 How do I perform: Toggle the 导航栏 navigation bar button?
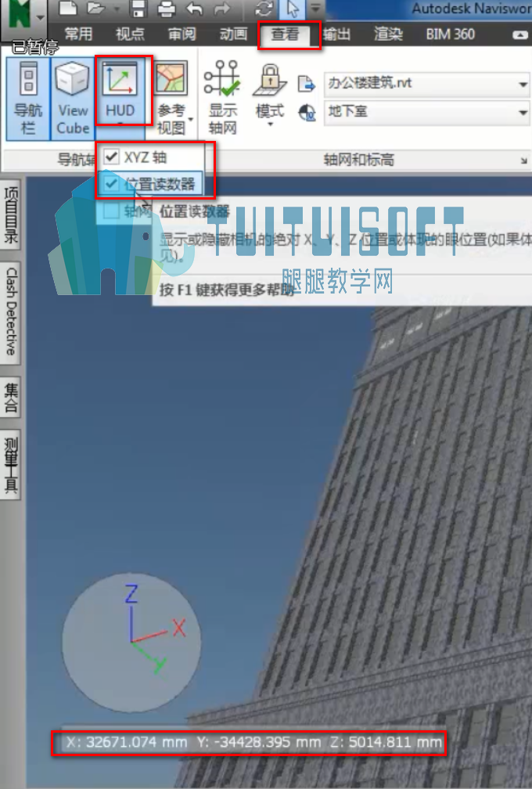pyautogui.click(x=28, y=98)
